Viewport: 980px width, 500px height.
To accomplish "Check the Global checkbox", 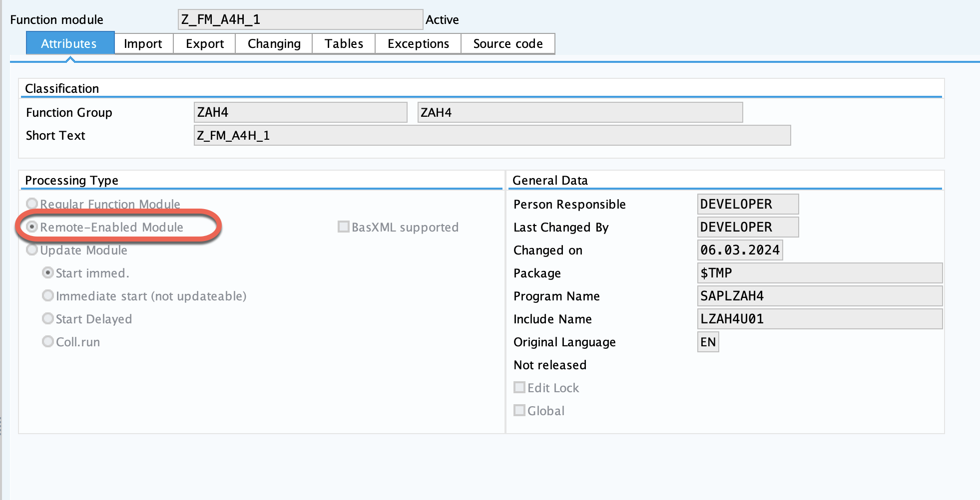I will [x=519, y=410].
